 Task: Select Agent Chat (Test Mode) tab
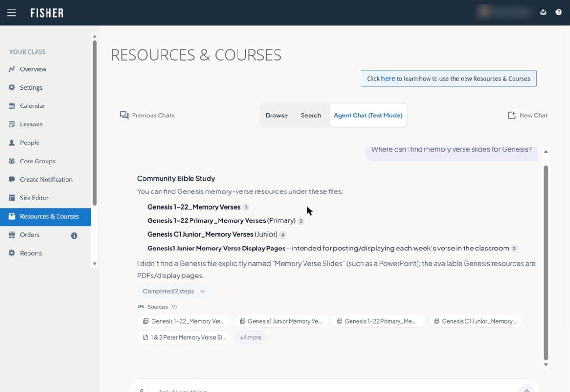tap(368, 115)
